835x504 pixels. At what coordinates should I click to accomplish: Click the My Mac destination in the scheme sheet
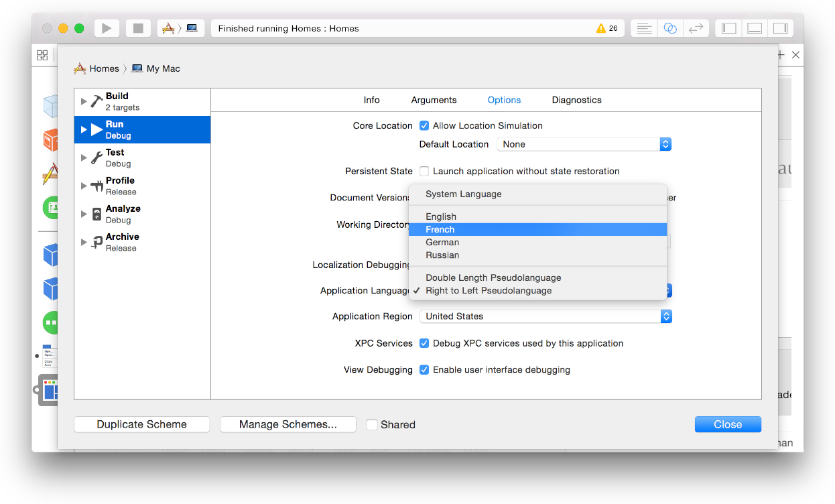(x=155, y=68)
